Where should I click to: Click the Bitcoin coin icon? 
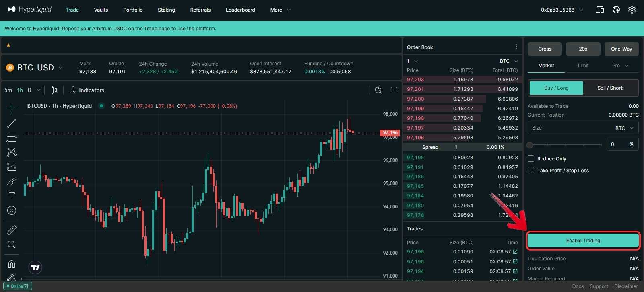10,68
